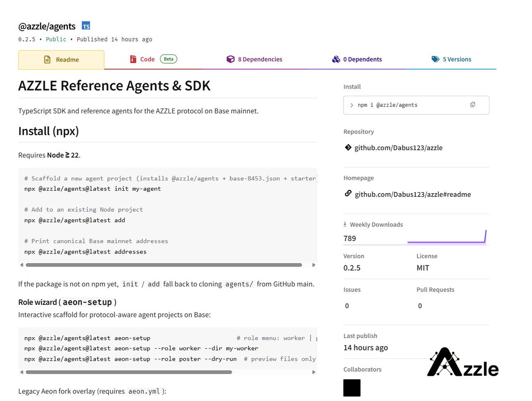
Task: Click the line npx @azzle/agents@latest init my-agent
Action: pyautogui.click(x=93, y=189)
